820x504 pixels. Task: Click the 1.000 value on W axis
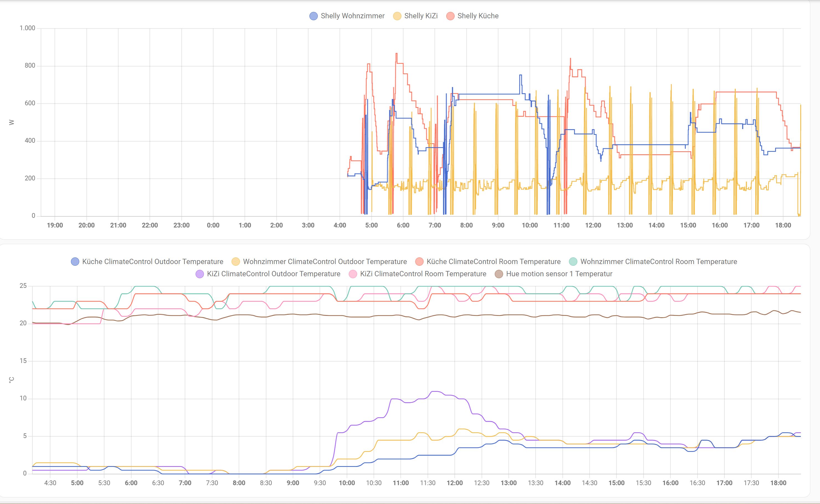tap(27, 28)
